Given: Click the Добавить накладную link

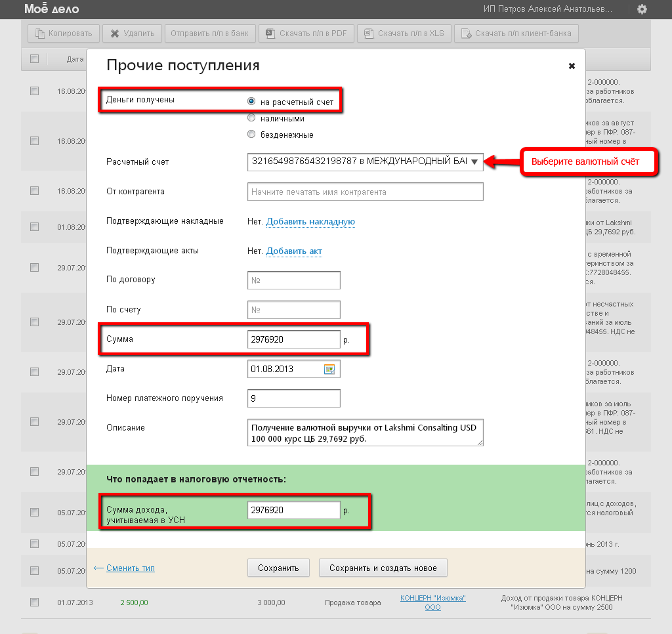Looking at the screenshot, I should (310, 222).
